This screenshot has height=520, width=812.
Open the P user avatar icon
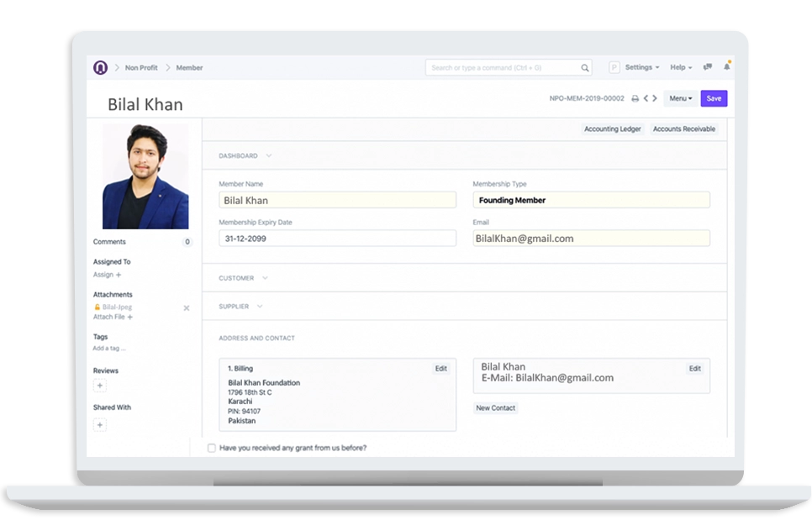tap(614, 67)
